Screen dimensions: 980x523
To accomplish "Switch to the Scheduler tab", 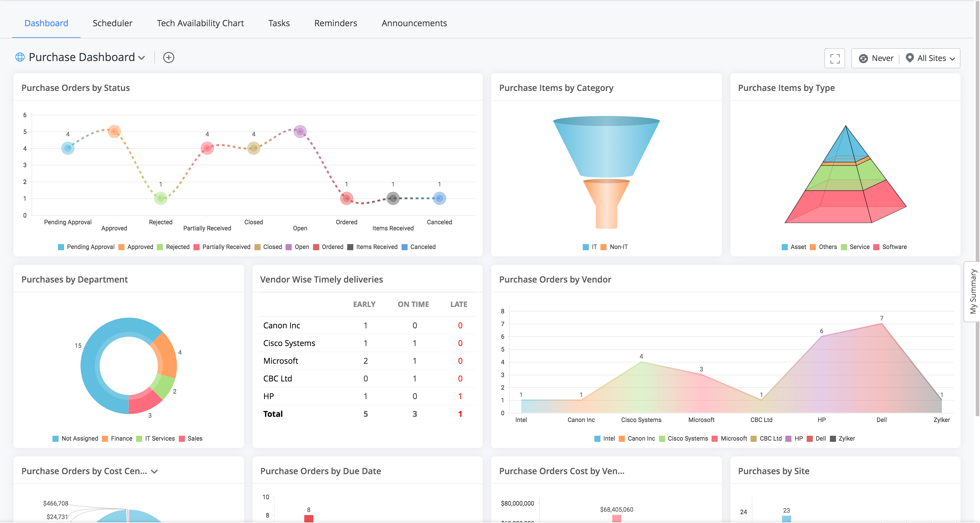I will pyautogui.click(x=112, y=23).
